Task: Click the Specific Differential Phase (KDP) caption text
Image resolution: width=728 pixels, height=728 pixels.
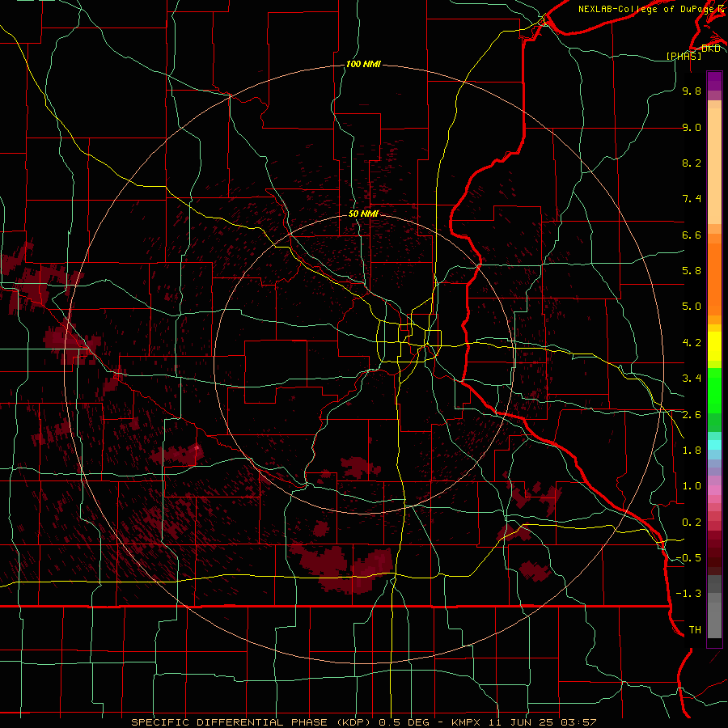Action: coord(363,722)
